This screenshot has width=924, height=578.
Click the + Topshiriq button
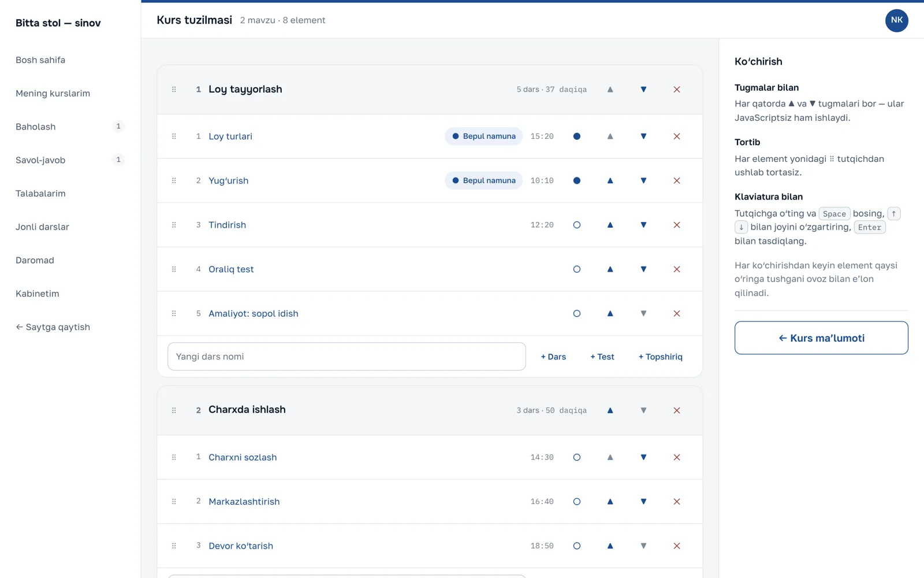pos(661,357)
